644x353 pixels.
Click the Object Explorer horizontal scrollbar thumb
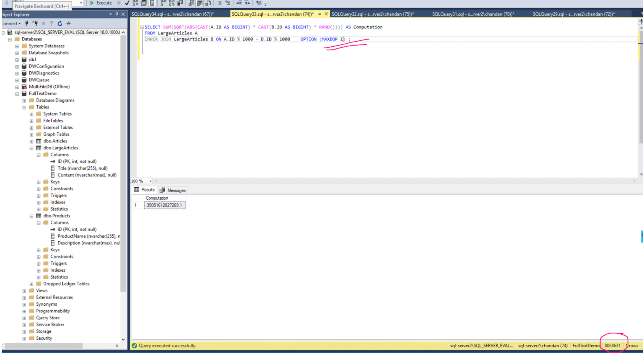coord(43,346)
